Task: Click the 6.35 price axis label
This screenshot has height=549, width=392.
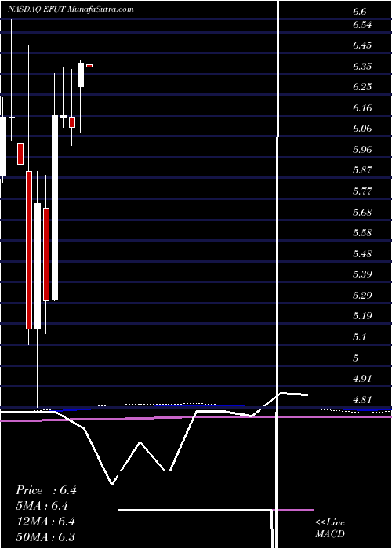Action: [x=362, y=67]
